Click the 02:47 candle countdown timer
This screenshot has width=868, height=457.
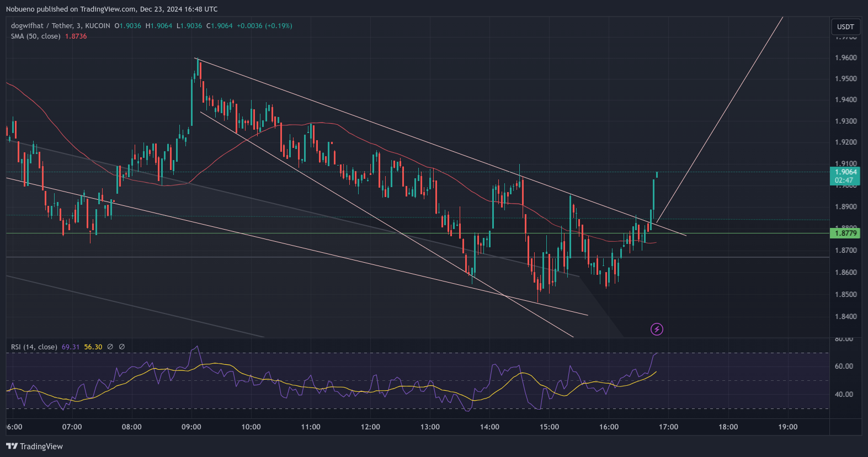click(844, 180)
